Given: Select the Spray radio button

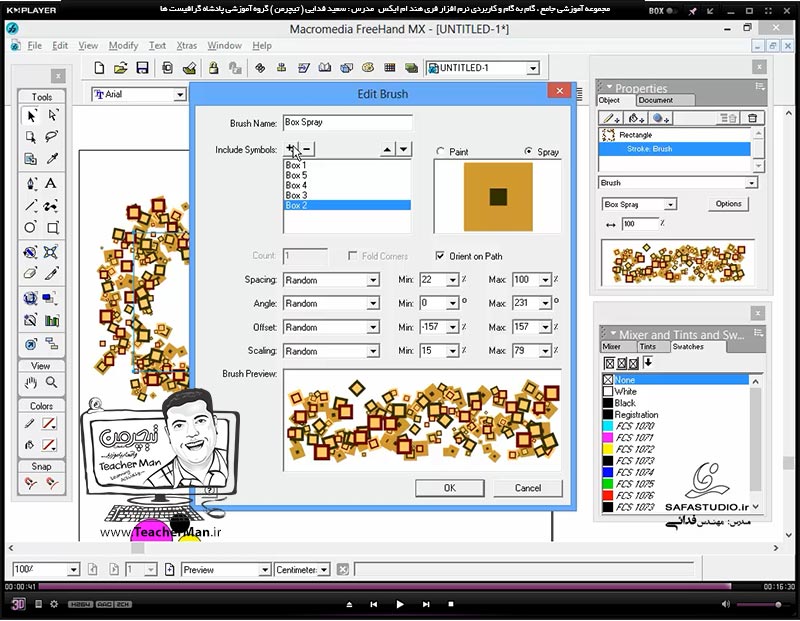Looking at the screenshot, I should pyautogui.click(x=529, y=152).
